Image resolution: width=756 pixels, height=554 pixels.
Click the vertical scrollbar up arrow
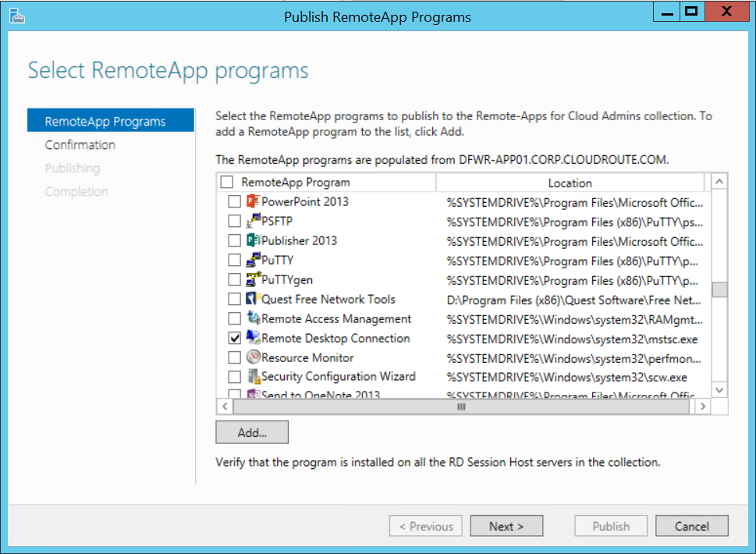pos(719,182)
